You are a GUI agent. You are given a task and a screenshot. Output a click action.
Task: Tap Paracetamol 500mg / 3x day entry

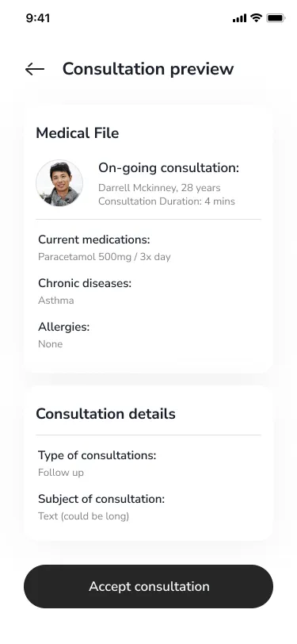tap(105, 257)
